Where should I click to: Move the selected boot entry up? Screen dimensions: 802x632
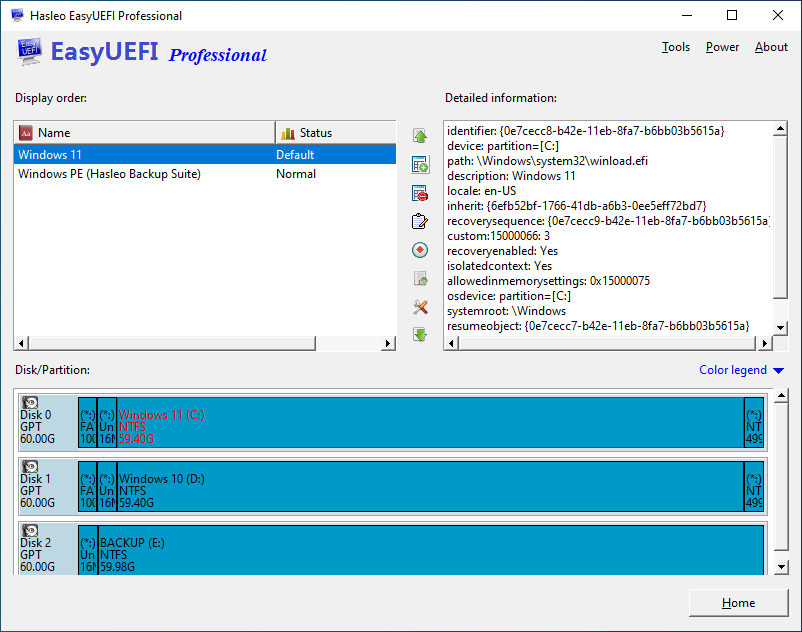pyautogui.click(x=420, y=136)
